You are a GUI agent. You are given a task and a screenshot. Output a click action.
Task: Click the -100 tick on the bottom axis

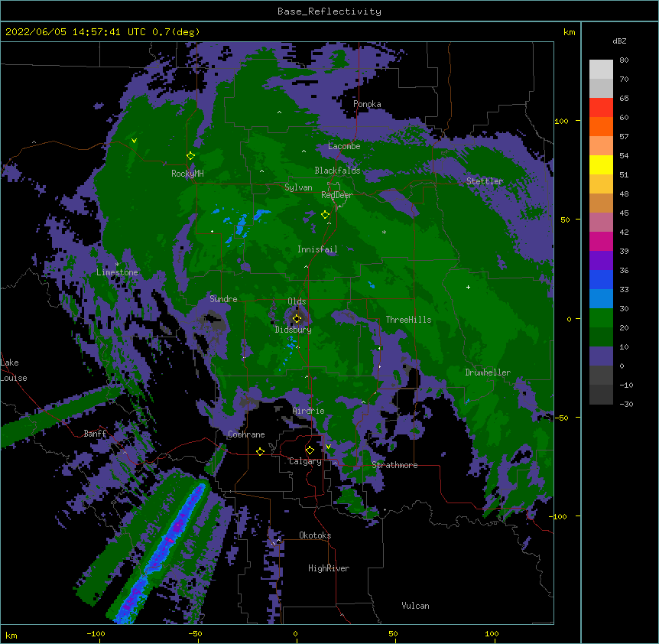click(96, 633)
